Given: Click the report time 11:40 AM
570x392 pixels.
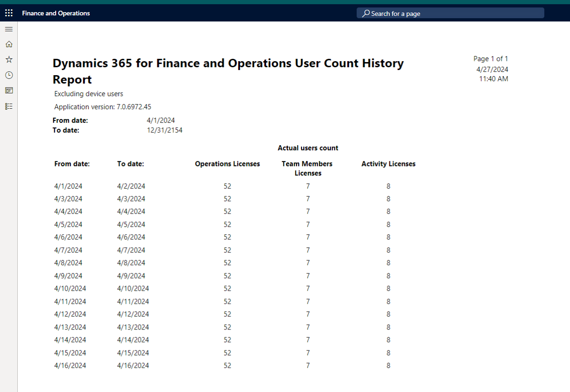Looking at the screenshot, I should click(493, 79).
